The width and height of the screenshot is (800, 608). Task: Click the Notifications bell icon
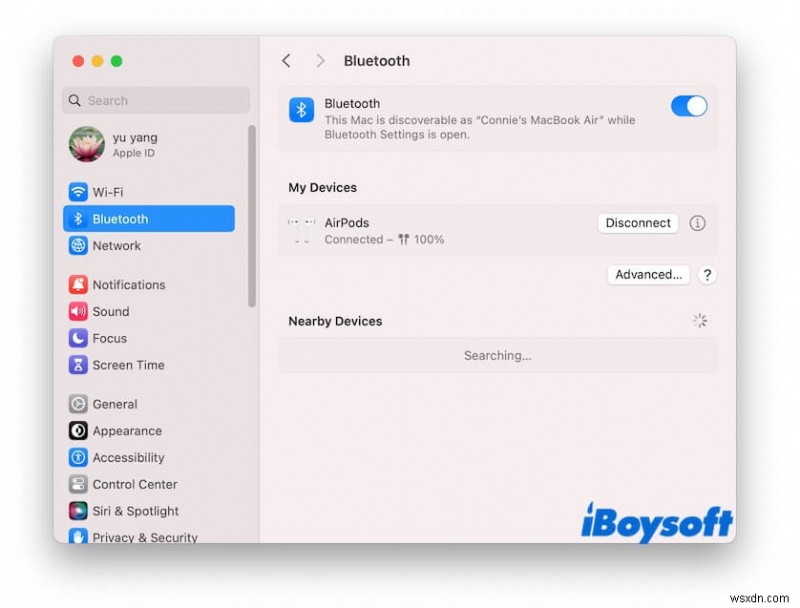(x=78, y=285)
